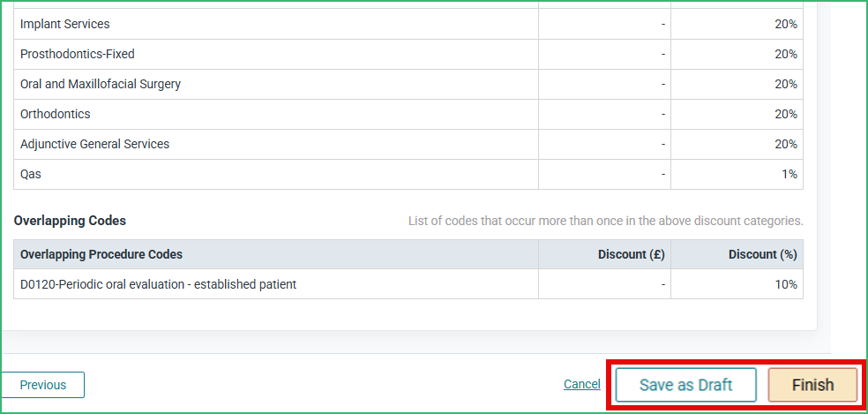Click the Discount (%) column header

763,254
